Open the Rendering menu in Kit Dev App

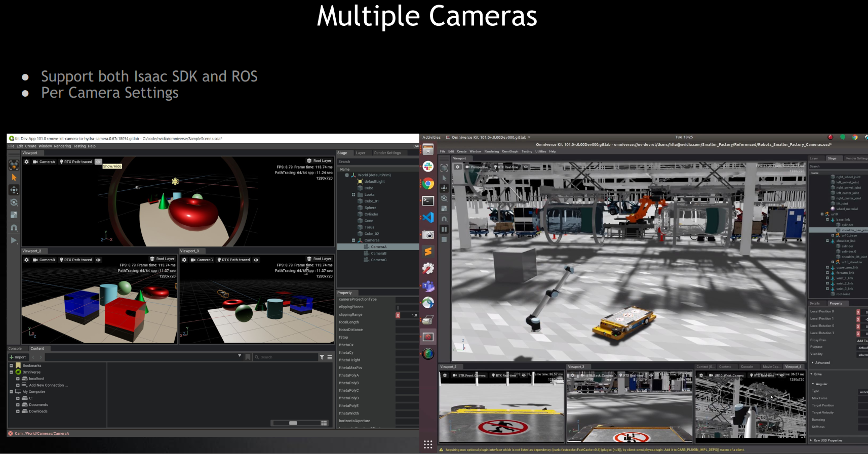point(62,146)
